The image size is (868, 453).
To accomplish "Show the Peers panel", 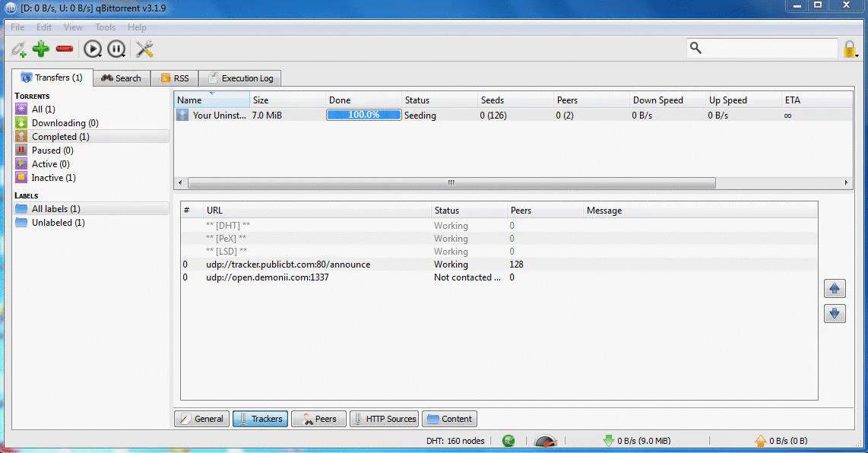I will [x=319, y=419].
